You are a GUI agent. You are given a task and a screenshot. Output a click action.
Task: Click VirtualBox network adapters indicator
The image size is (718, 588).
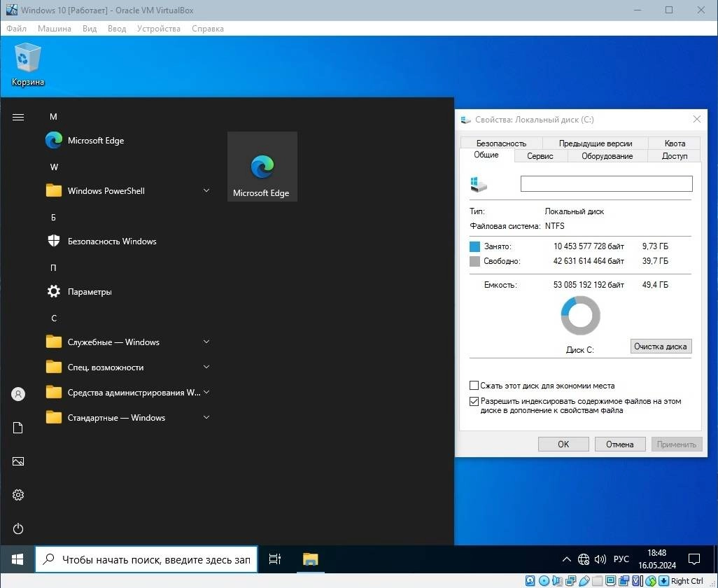click(570, 581)
